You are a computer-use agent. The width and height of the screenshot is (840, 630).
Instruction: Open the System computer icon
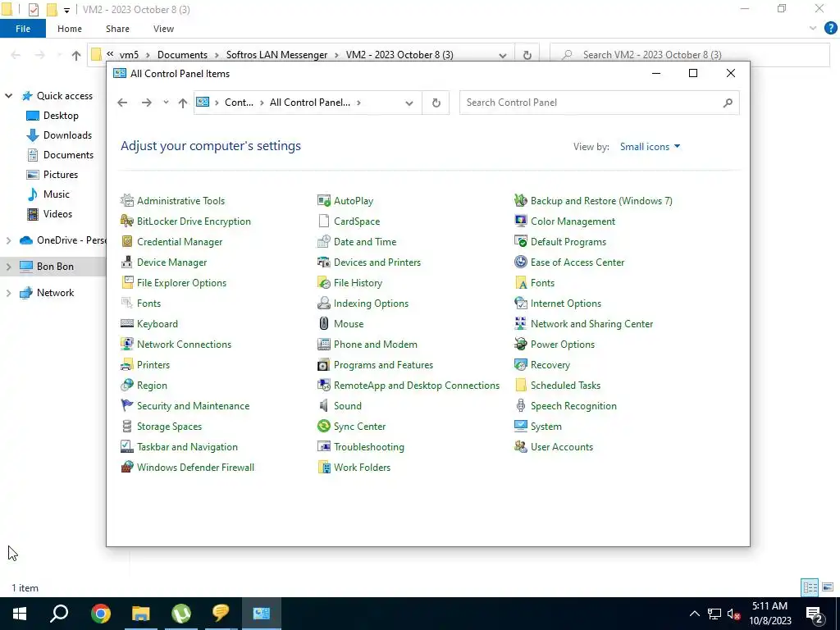[x=521, y=427]
